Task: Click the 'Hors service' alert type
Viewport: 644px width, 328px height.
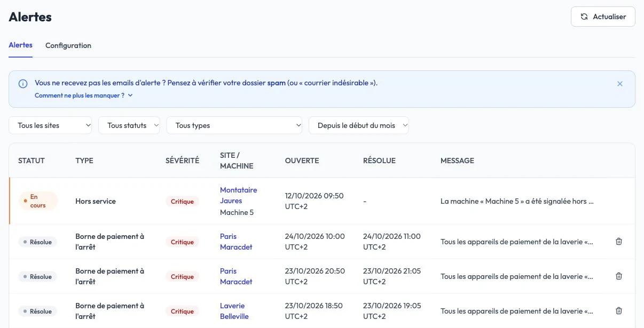Action: click(96, 201)
